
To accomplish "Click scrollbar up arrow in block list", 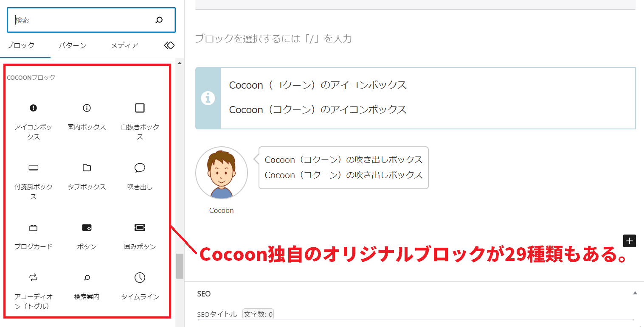I will [x=180, y=63].
